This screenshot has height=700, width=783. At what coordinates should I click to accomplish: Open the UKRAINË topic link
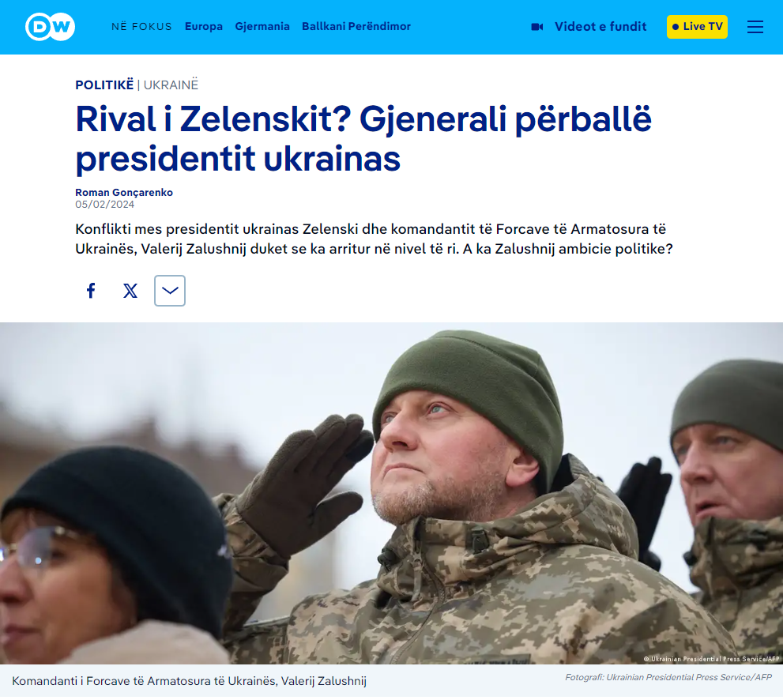pyautogui.click(x=171, y=85)
